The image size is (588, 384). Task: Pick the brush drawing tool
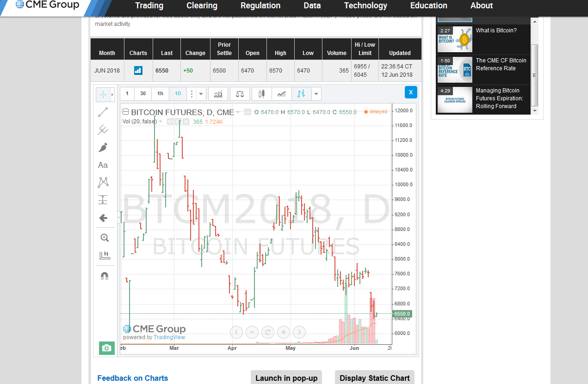click(x=103, y=147)
